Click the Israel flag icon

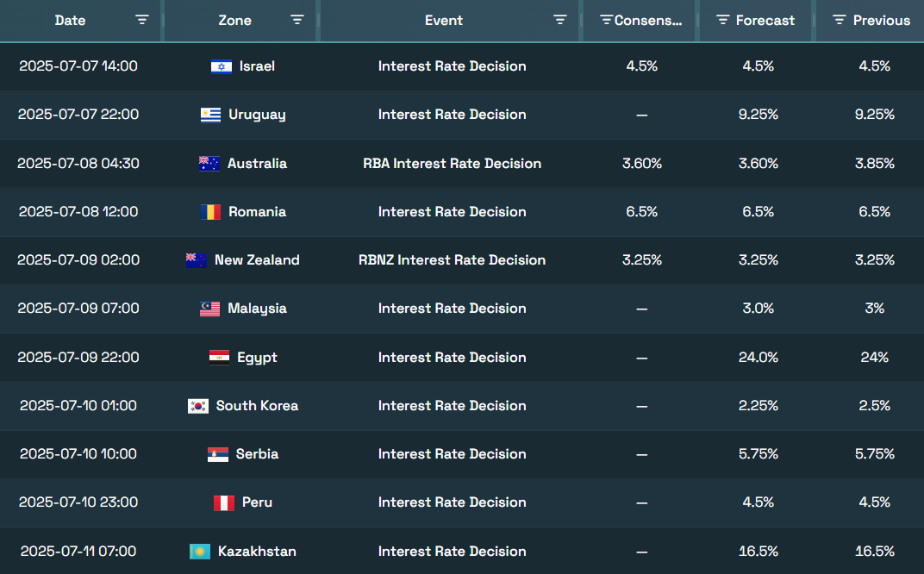click(x=222, y=66)
